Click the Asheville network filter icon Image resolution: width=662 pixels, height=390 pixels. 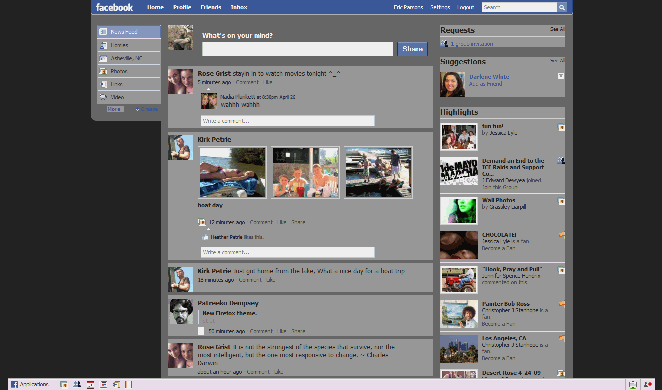103,58
